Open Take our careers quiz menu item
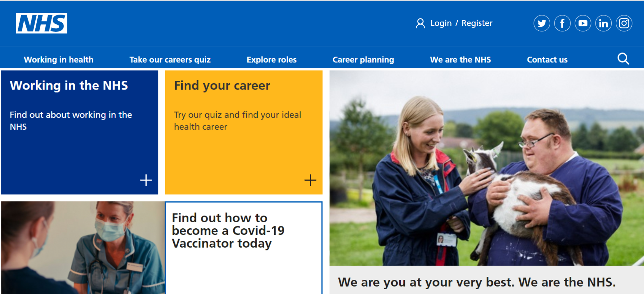644x294 pixels. (170, 60)
